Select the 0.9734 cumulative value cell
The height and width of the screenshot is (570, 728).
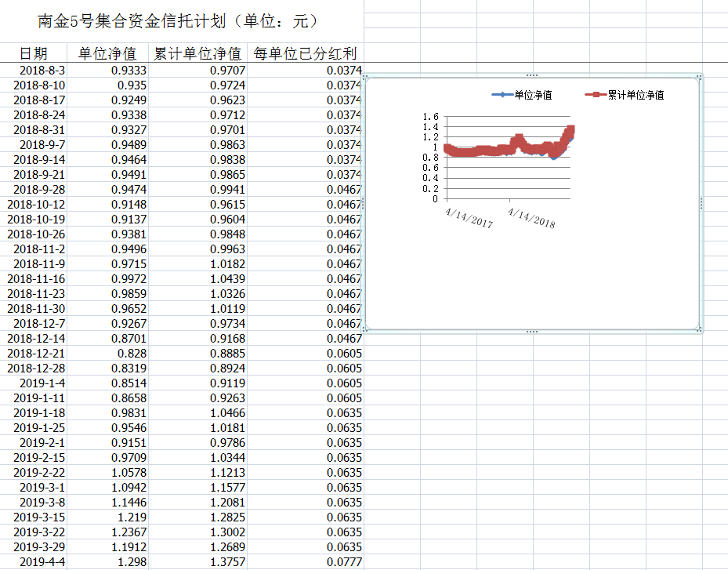[197, 323]
